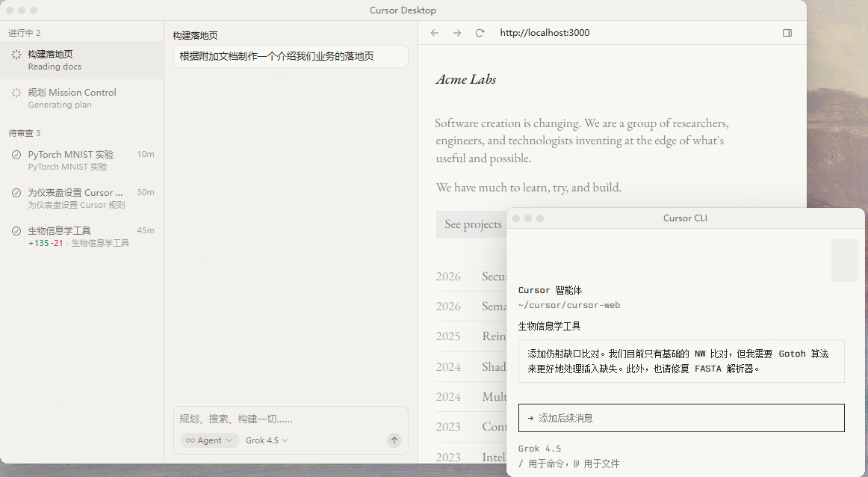
Task: Click the Cursor CLI window title bar
Action: pos(685,218)
